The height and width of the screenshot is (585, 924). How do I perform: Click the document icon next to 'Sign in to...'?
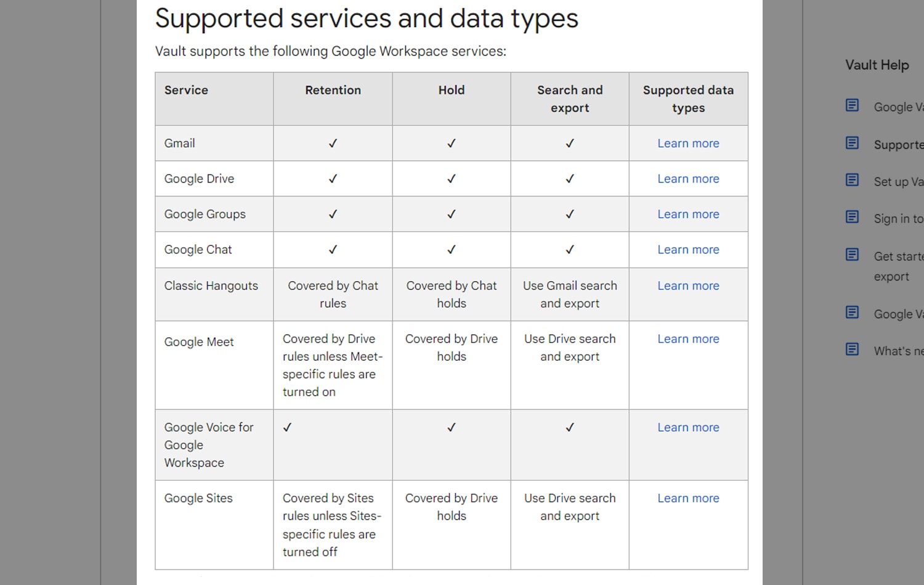click(852, 217)
